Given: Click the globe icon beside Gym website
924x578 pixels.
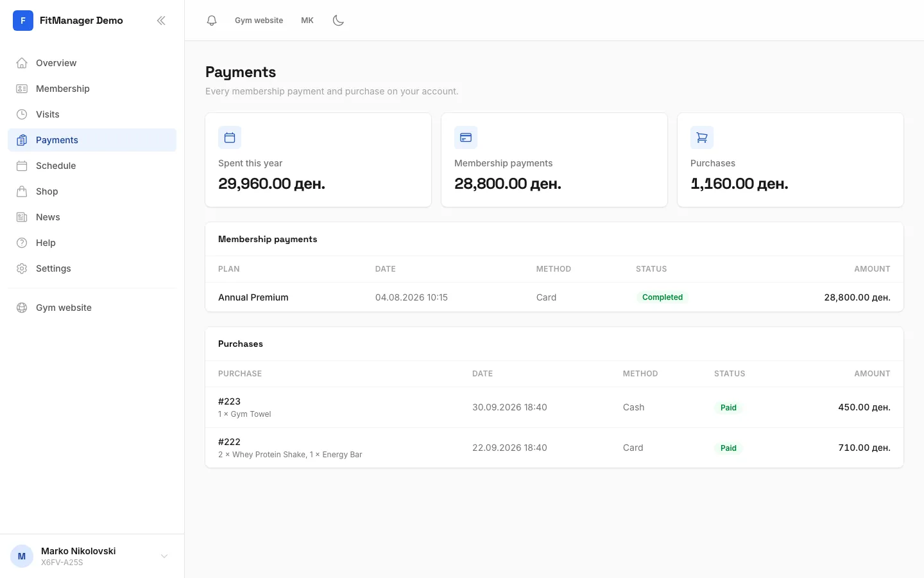Looking at the screenshot, I should click(x=22, y=308).
